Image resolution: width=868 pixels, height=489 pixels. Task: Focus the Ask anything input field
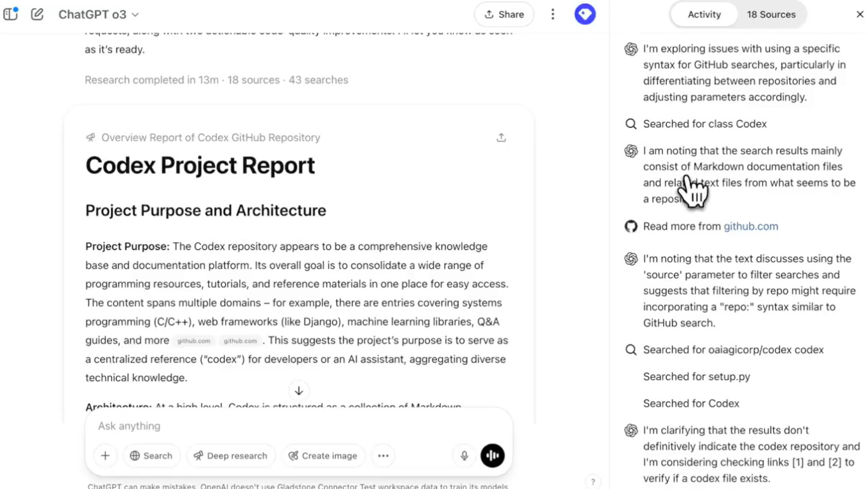[299, 426]
